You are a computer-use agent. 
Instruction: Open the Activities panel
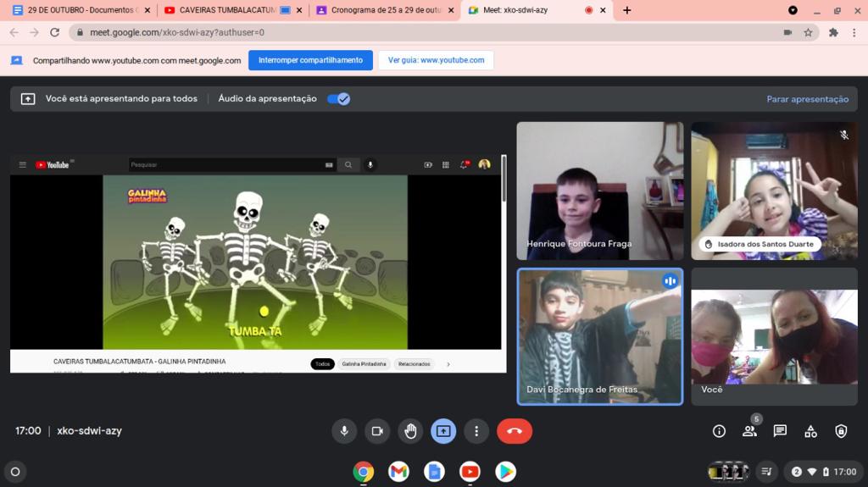click(810, 431)
